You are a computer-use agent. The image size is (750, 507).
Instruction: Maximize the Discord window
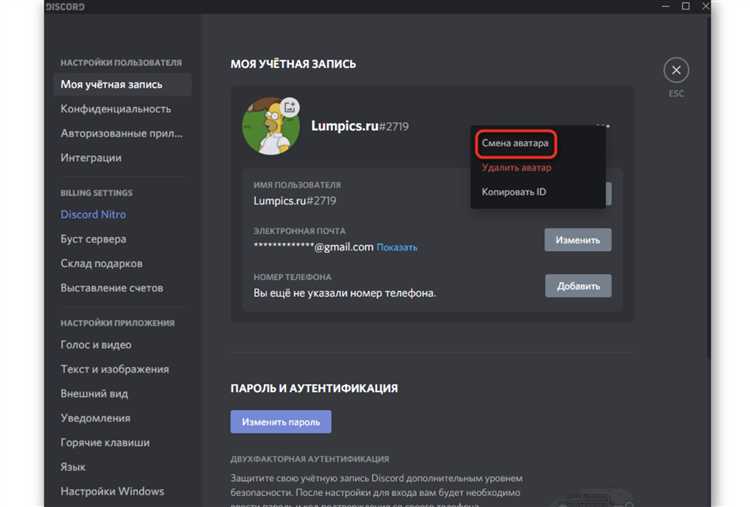point(685,6)
